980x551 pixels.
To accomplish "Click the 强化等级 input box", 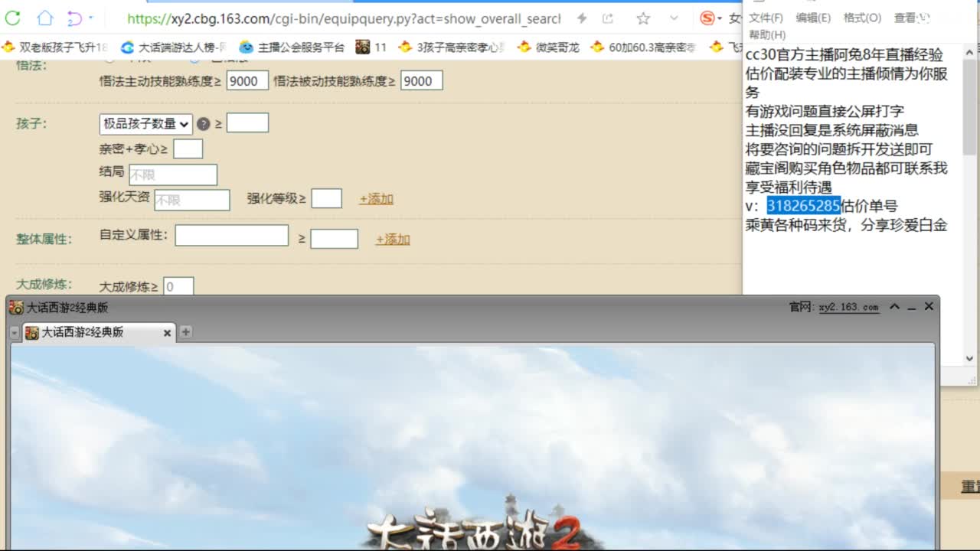I will click(327, 198).
